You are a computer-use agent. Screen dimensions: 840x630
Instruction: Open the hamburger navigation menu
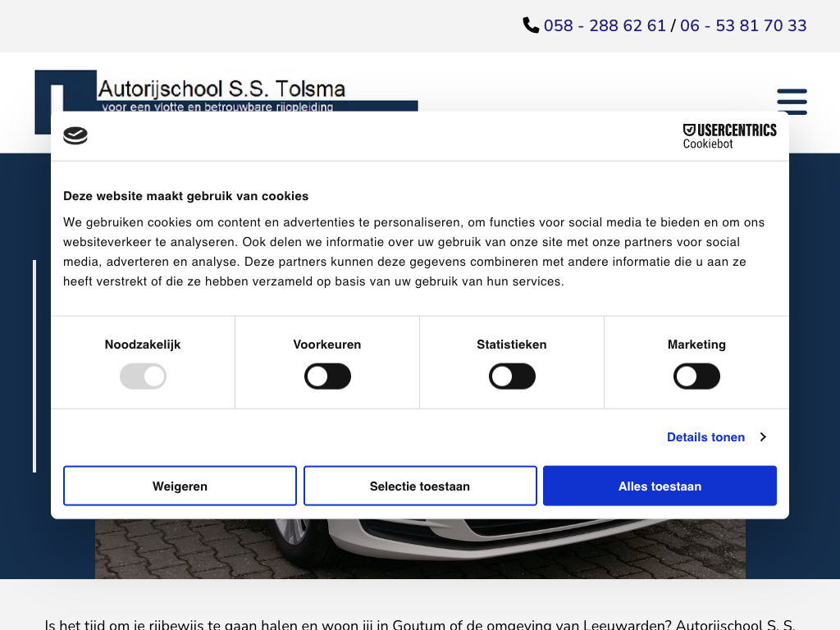[x=792, y=102]
